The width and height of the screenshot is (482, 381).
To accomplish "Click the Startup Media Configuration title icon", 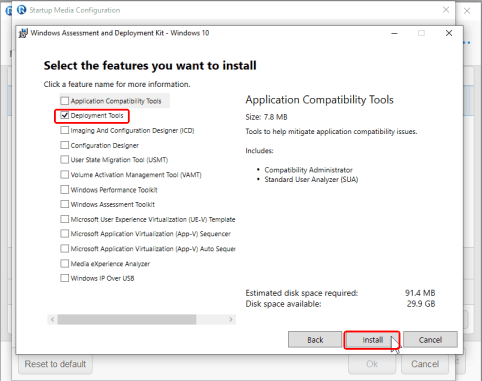I will (x=21, y=10).
